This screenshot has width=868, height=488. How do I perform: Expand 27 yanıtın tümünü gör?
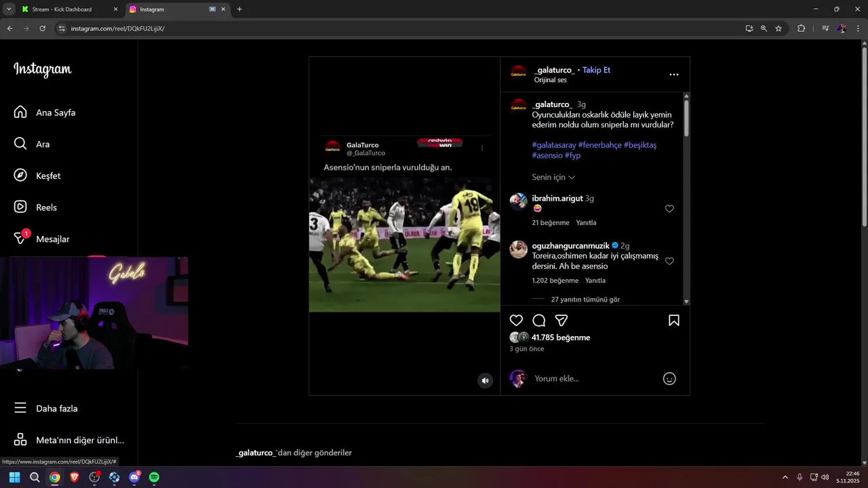point(585,300)
